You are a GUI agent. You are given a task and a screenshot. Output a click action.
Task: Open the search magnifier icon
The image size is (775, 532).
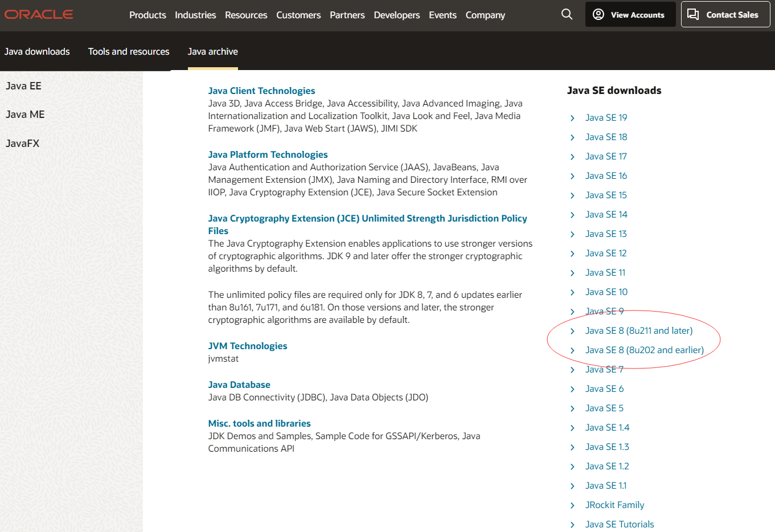coord(567,14)
